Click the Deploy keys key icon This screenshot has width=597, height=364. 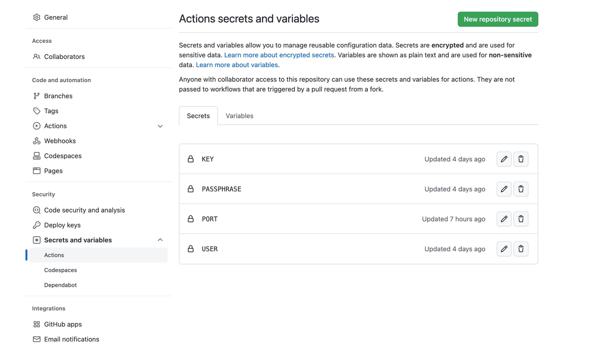(x=36, y=225)
